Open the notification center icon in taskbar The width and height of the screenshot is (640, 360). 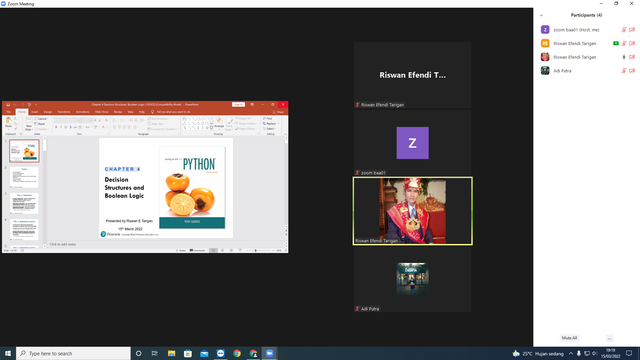tap(629, 353)
